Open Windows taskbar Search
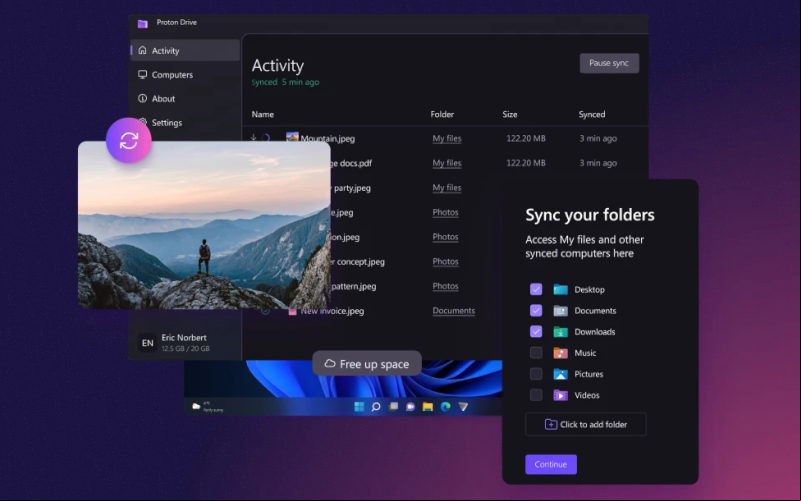 pyautogui.click(x=376, y=407)
